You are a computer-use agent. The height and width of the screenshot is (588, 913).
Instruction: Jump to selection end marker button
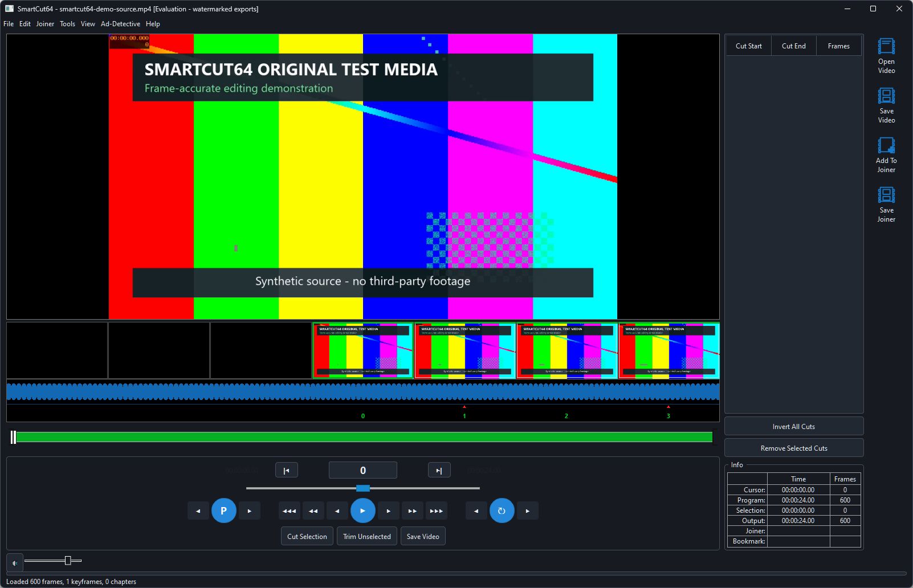click(439, 471)
